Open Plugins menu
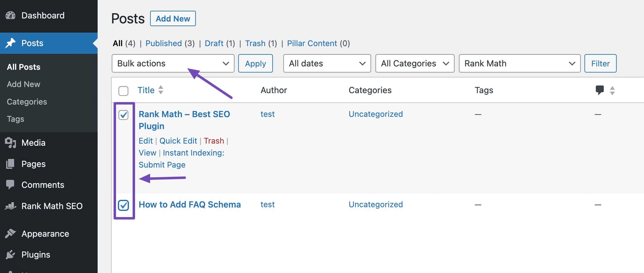Image resolution: width=644 pixels, height=273 pixels. point(36,255)
